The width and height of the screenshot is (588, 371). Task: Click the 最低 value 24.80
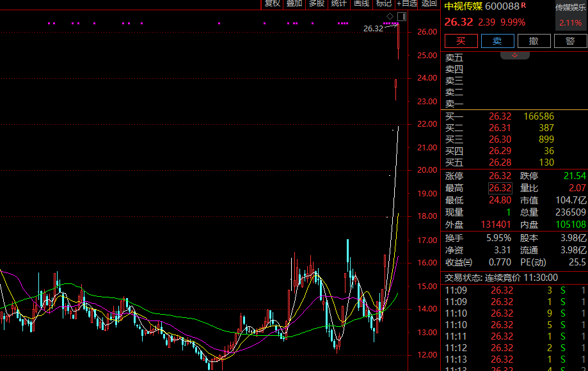coord(500,200)
